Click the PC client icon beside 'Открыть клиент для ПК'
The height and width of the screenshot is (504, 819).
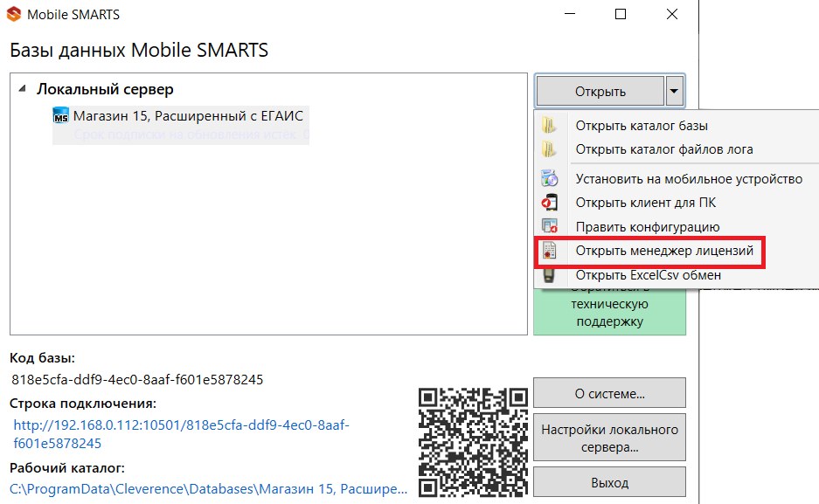pyautogui.click(x=549, y=203)
